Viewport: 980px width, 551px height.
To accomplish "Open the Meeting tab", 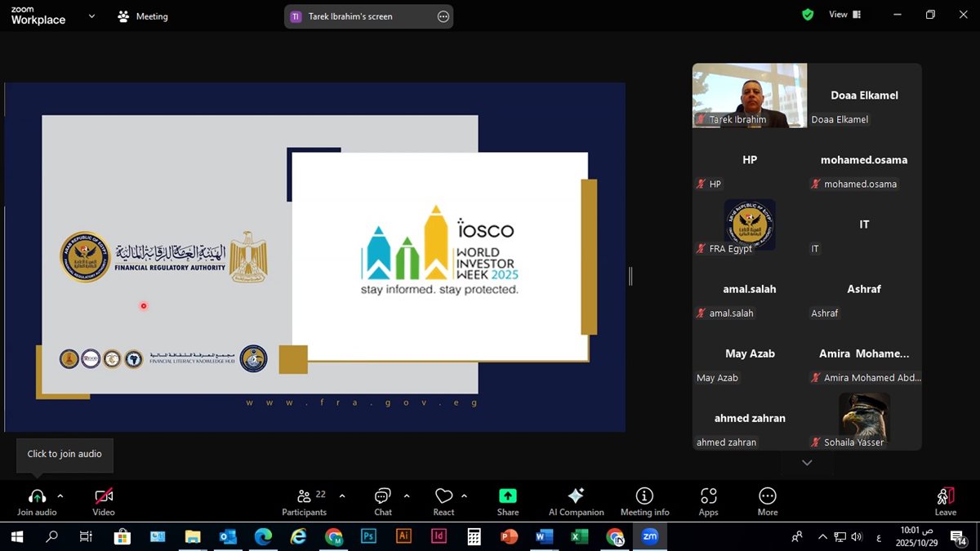I will tap(143, 16).
